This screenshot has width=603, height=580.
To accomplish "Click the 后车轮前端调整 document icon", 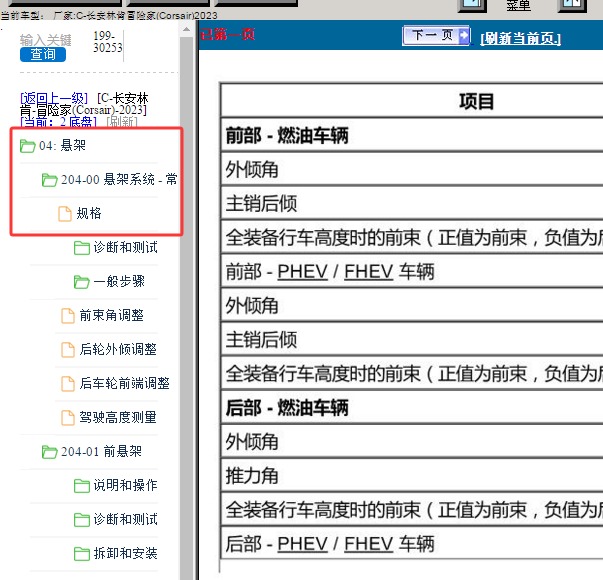I will coord(68,383).
